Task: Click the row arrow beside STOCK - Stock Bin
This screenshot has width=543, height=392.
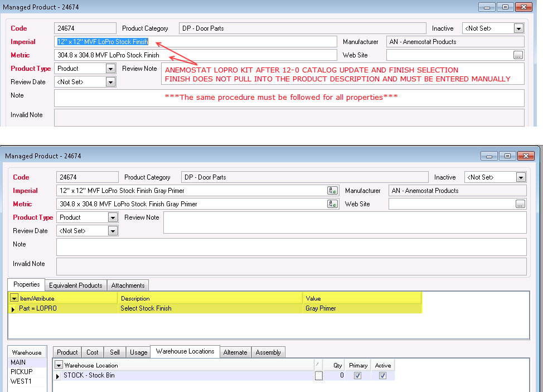Action: point(58,376)
